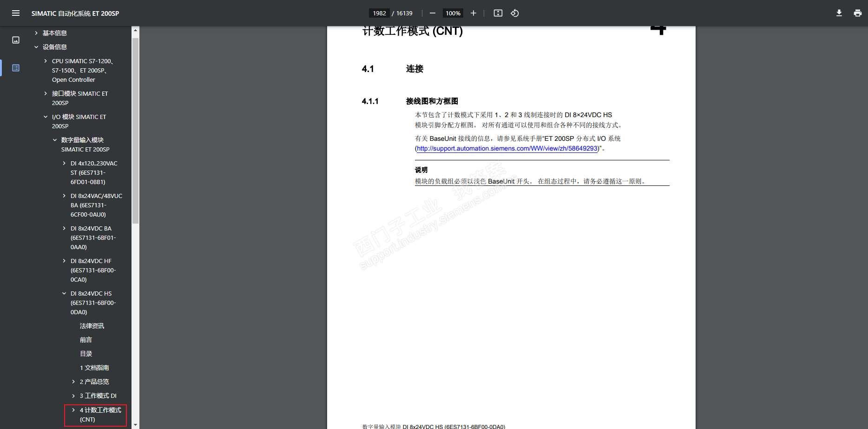Collapse the 设备信息 outline section
868x429 pixels.
tap(36, 47)
